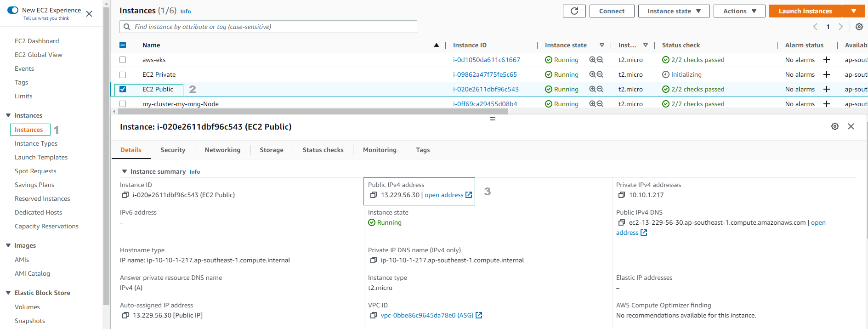Collapse the Instance summary section
Image resolution: width=868 pixels, height=329 pixels.
coord(124,171)
